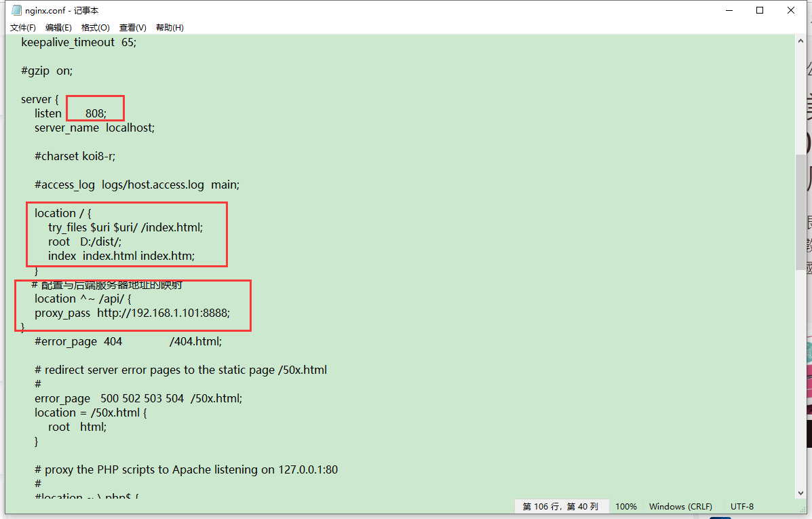This screenshot has width=812, height=519.
Task: Click the scrollbar down arrow
Action: coord(800,492)
